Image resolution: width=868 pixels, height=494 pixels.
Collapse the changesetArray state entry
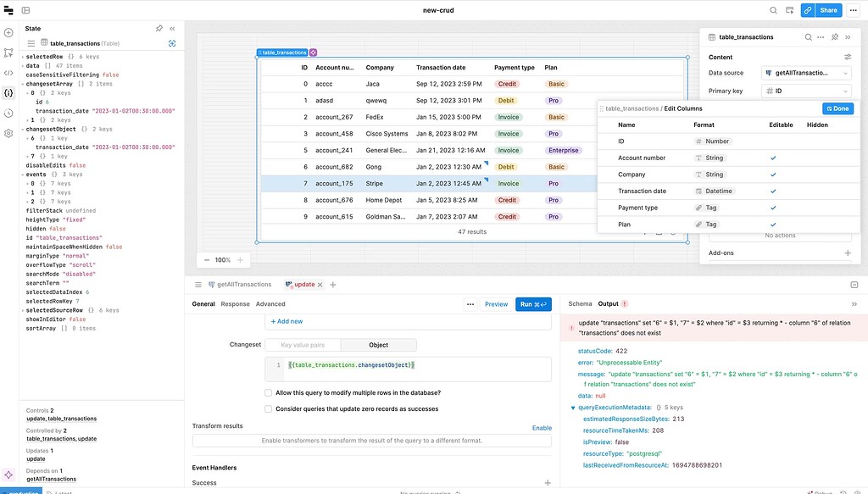point(23,84)
